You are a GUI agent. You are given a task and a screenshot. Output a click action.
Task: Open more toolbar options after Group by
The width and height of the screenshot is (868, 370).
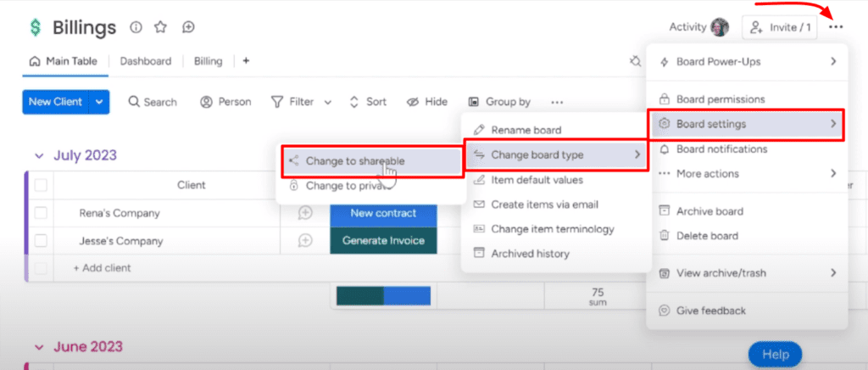557,102
